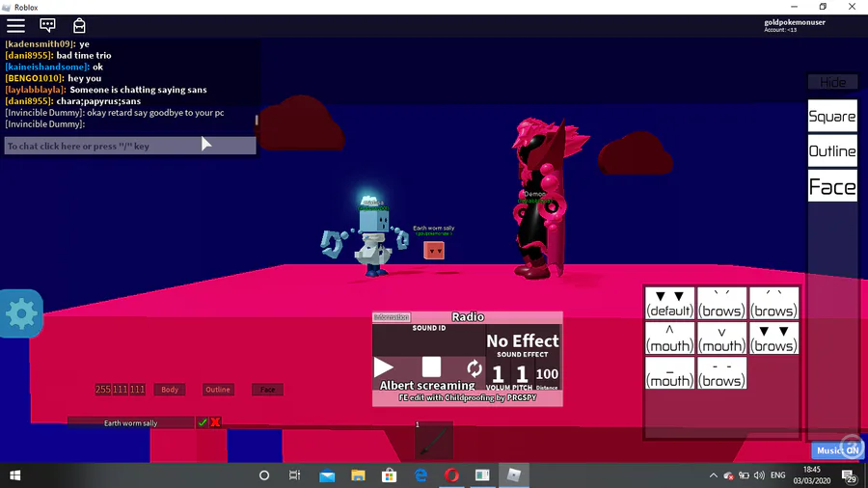
Task: Select sword tool in hotbar slot 1
Action: point(433,441)
